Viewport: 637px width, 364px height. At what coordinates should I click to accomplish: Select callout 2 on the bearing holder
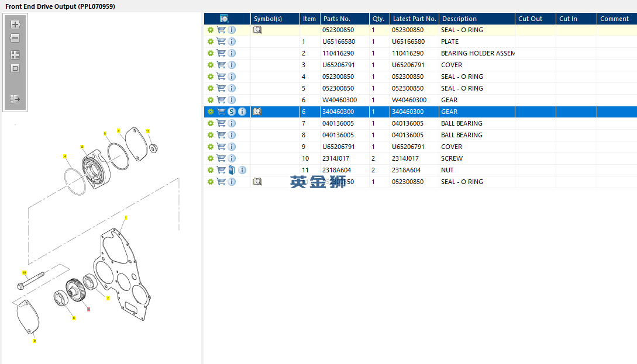click(82, 147)
